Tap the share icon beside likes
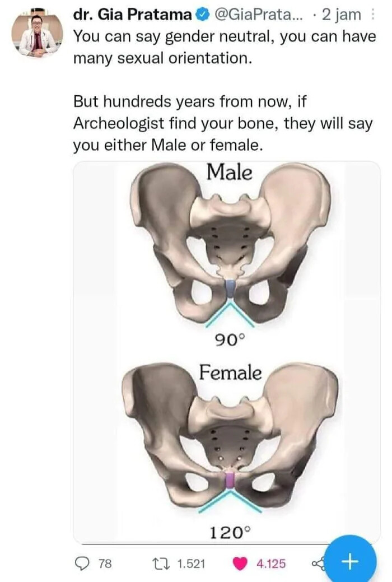The height and width of the screenshot is (582, 392). click(x=318, y=564)
